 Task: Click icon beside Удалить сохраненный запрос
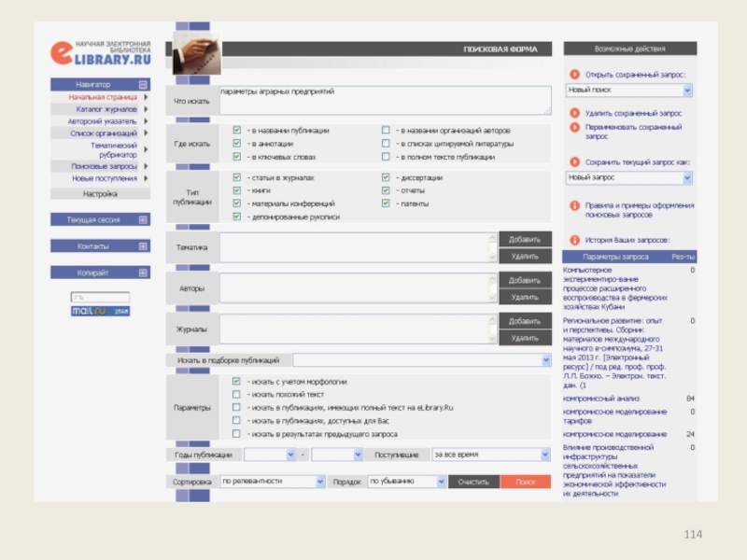[x=574, y=113]
